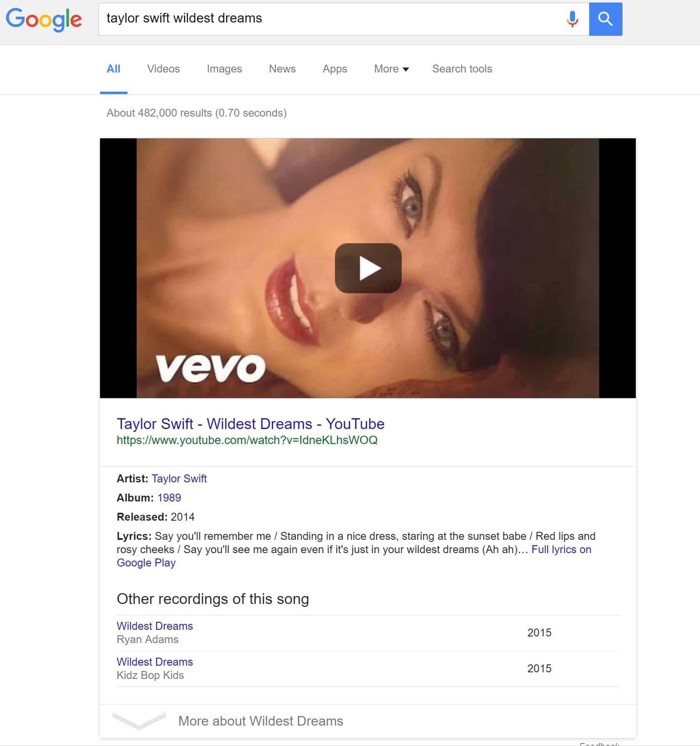Open the More dropdown menu
This screenshot has height=746, width=700.
click(391, 69)
